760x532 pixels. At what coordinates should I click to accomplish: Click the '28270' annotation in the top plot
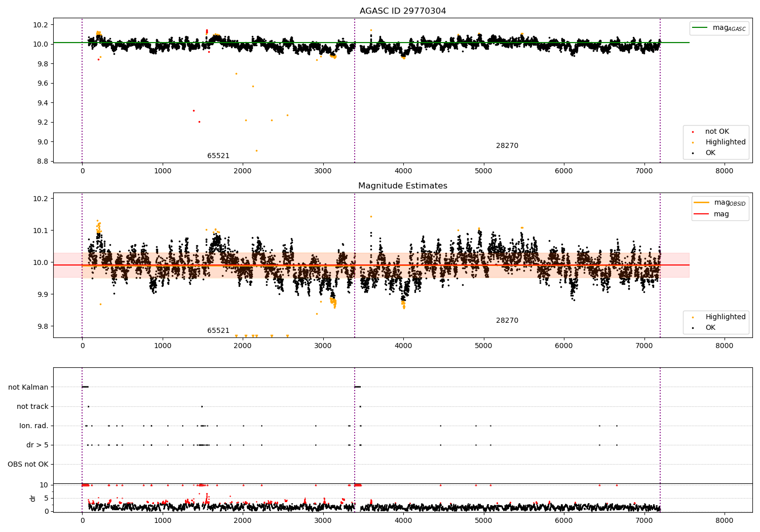(x=507, y=146)
